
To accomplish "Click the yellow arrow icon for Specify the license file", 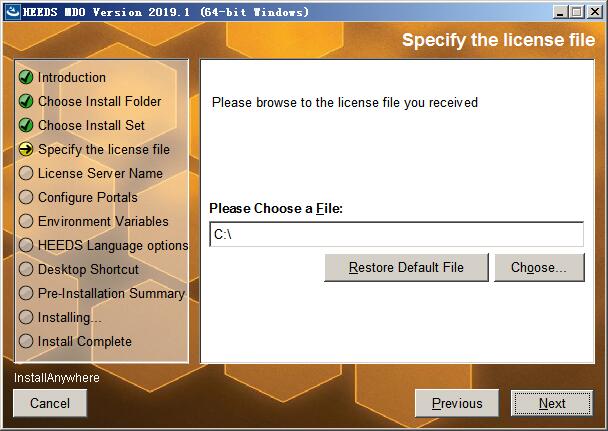I will pyautogui.click(x=26, y=149).
